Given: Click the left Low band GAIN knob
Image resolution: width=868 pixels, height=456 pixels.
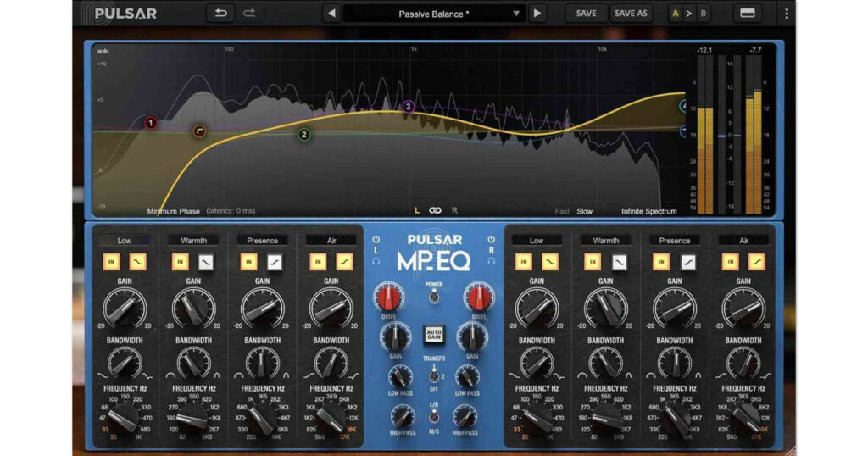Looking at the screenshot, I should coord(125,308).
